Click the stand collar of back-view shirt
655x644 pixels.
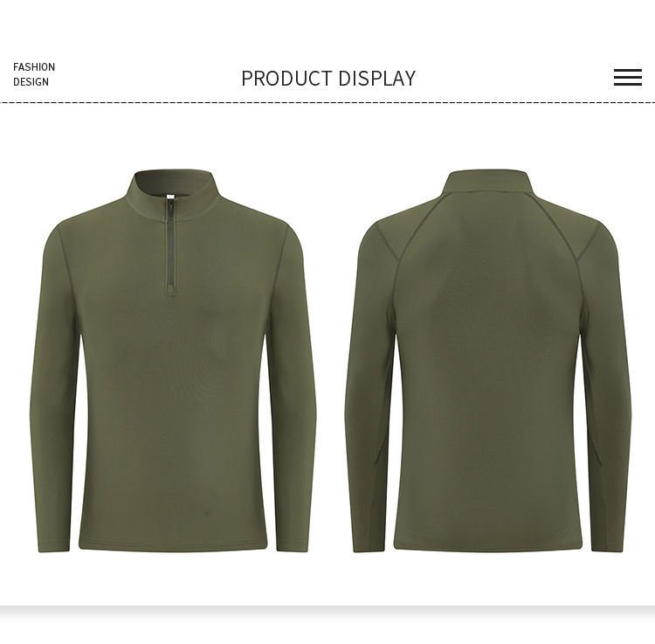(487, 182)
